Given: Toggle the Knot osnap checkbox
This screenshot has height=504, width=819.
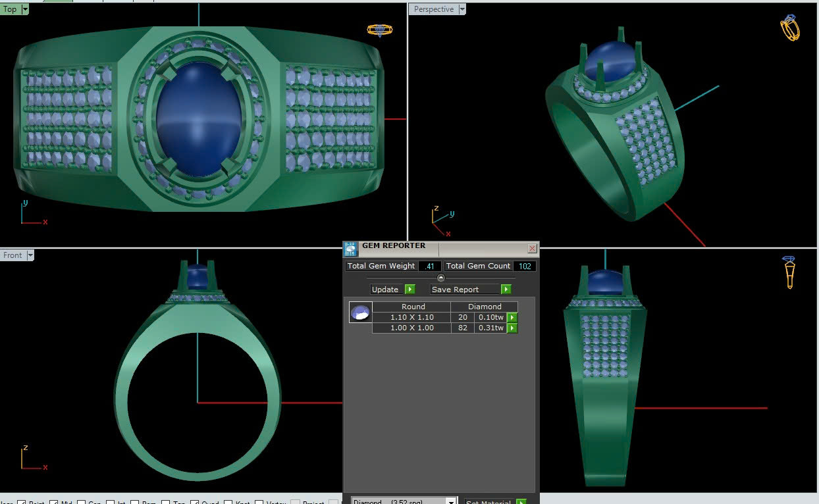Looking at the screenshot, I should pos(228,502).
